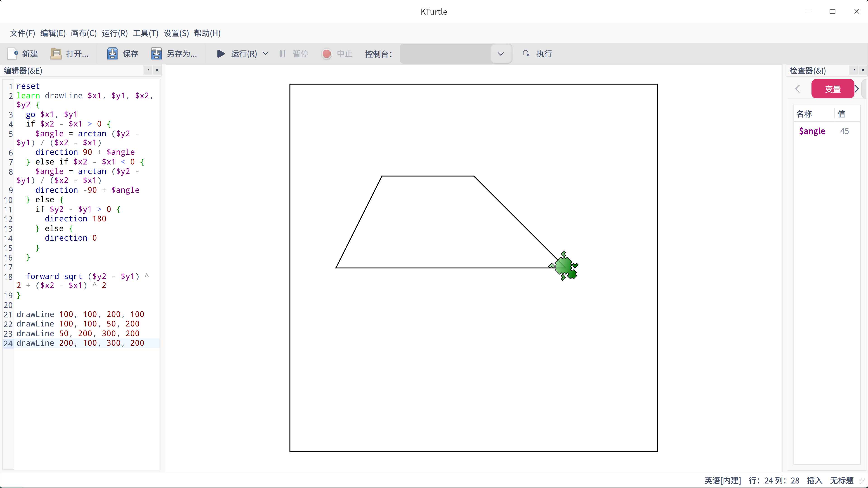Click the 另存为 save-as icon
The image size is (868, 488).
coord(156,54)
